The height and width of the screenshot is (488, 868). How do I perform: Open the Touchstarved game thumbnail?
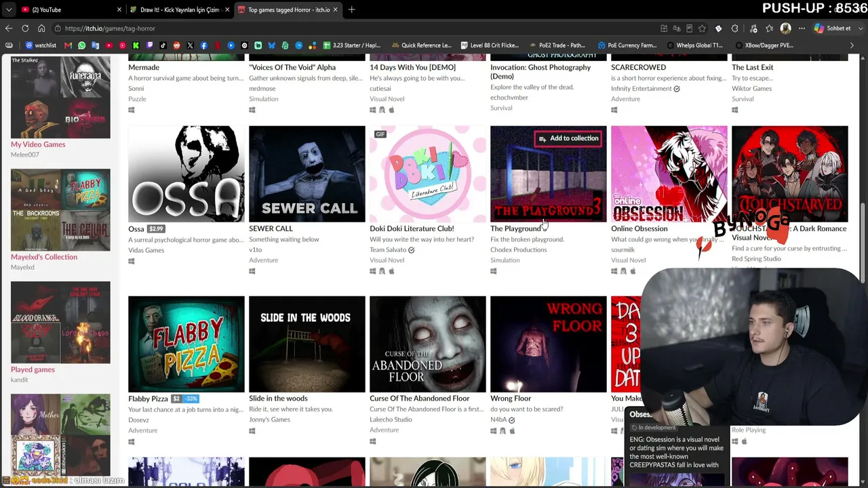pyautogui.click(x=790, y=174)
